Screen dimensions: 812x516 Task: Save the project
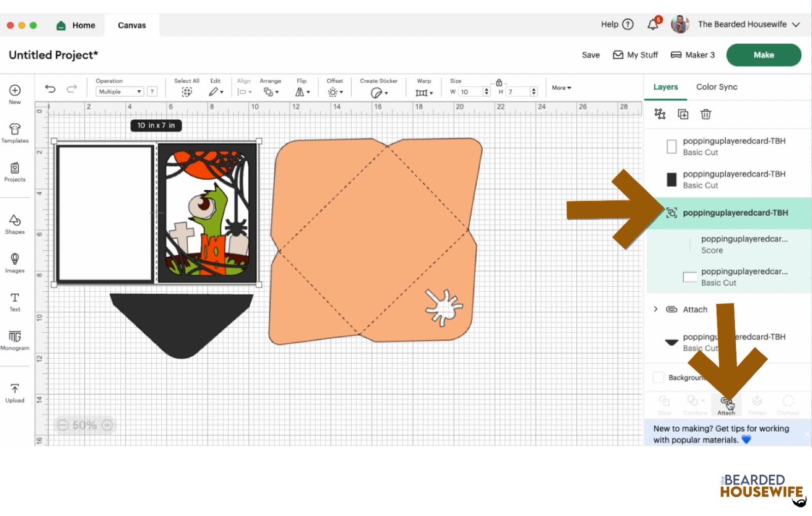click(590, 55)
